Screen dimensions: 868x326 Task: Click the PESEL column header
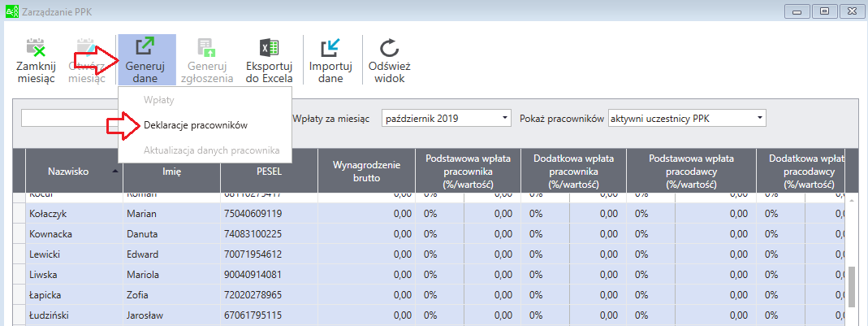click(269, 171)
